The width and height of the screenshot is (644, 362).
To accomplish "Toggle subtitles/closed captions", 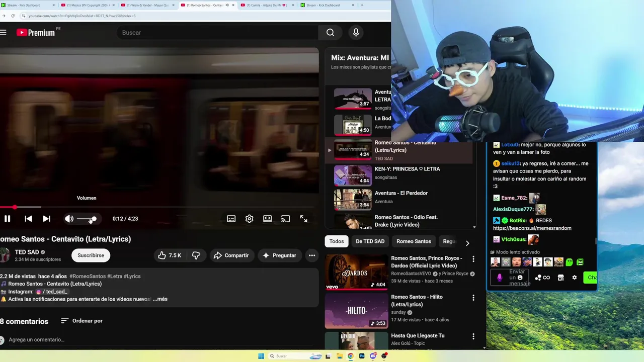I will coord(231,219).
